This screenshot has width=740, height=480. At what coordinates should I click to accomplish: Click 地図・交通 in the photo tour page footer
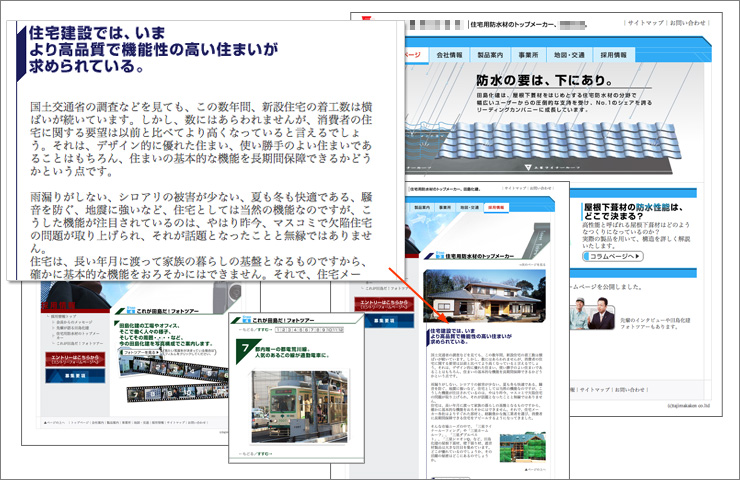(142, 423)
